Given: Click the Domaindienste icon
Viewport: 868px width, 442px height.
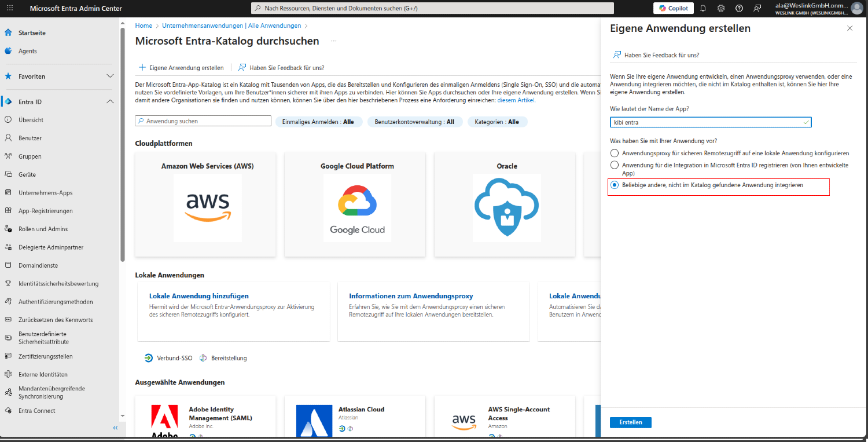Looking at the screenshot, I should (x=8, y=265).
